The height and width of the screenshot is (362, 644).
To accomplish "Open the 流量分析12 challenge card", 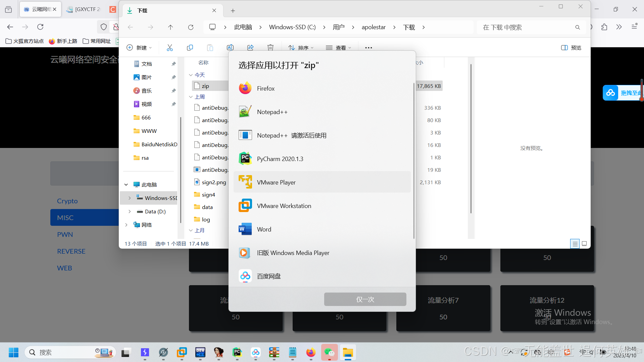I will pyautogui.click(x=547, y=308).
